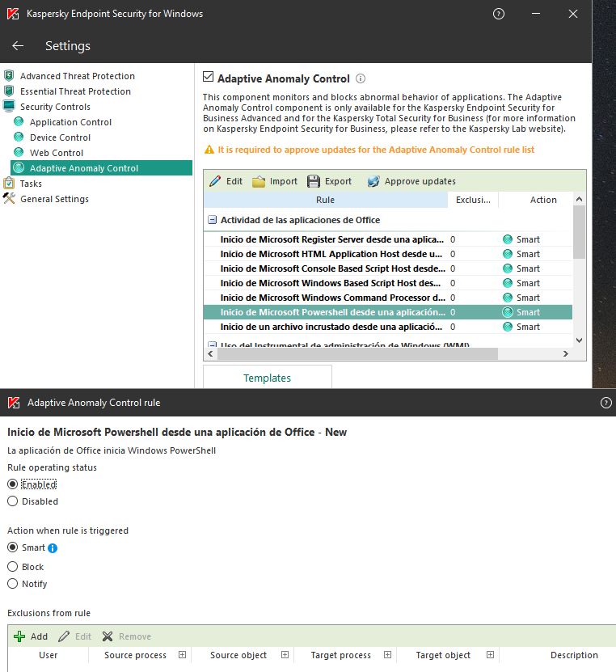
Task: Click Smart icon in archivo incrustado row
Action: [508, 327]
